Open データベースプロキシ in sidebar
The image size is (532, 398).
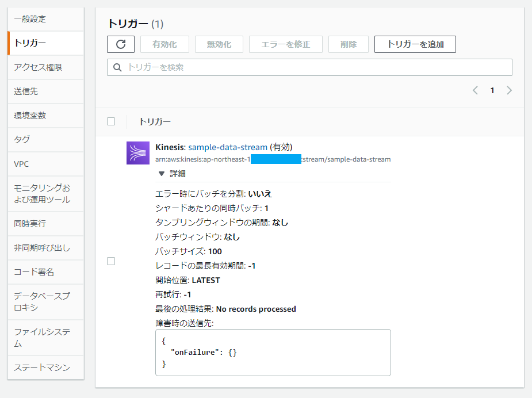[x=45, y=301]
